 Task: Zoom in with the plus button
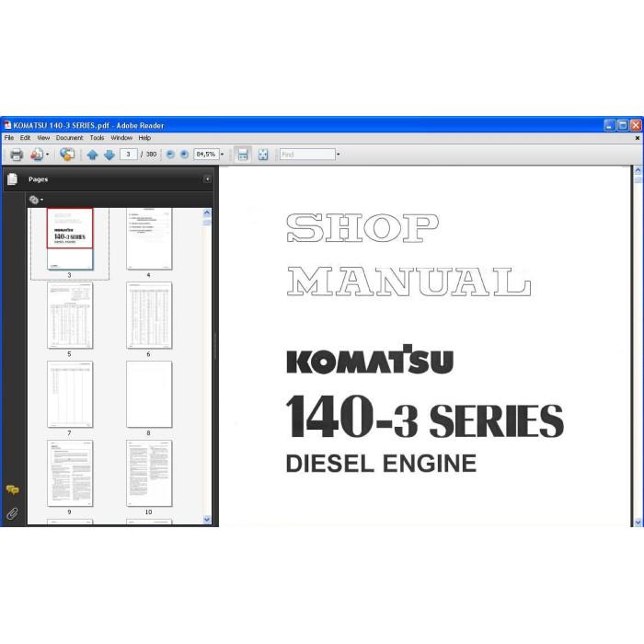[184, 155]
